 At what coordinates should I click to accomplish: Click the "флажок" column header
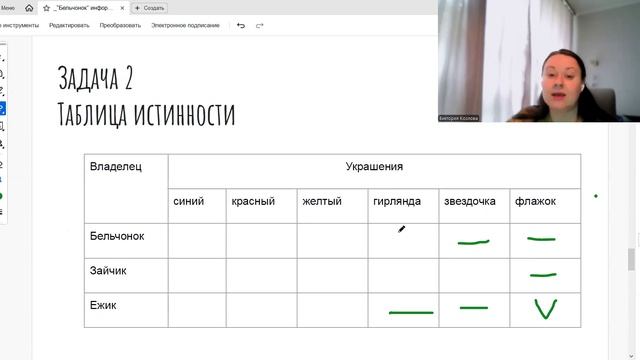coord(545,206)
